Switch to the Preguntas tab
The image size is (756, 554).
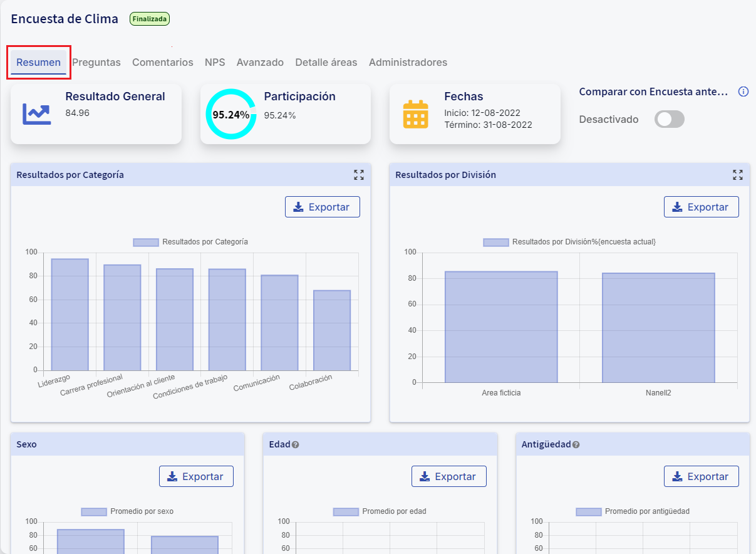96,63
